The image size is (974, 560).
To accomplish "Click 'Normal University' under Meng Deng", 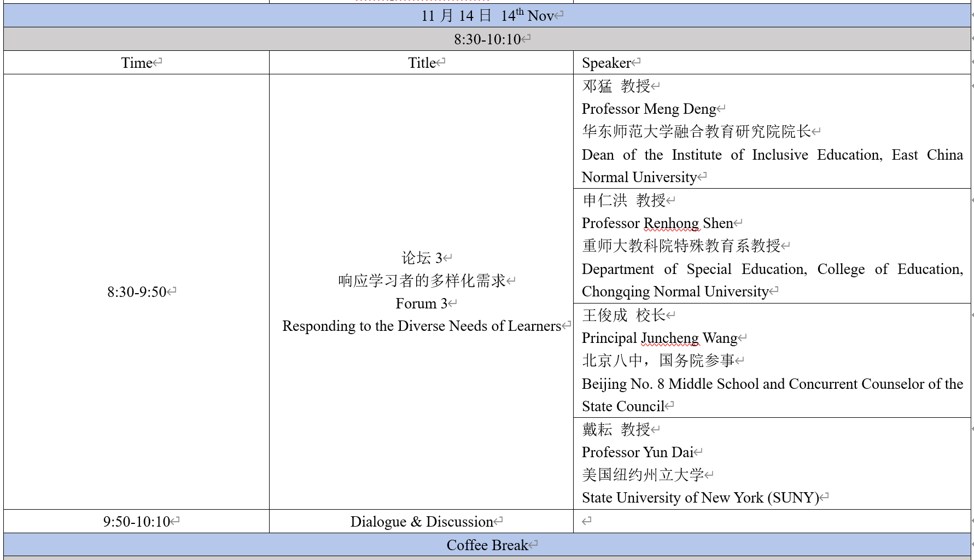I will 639,178.
